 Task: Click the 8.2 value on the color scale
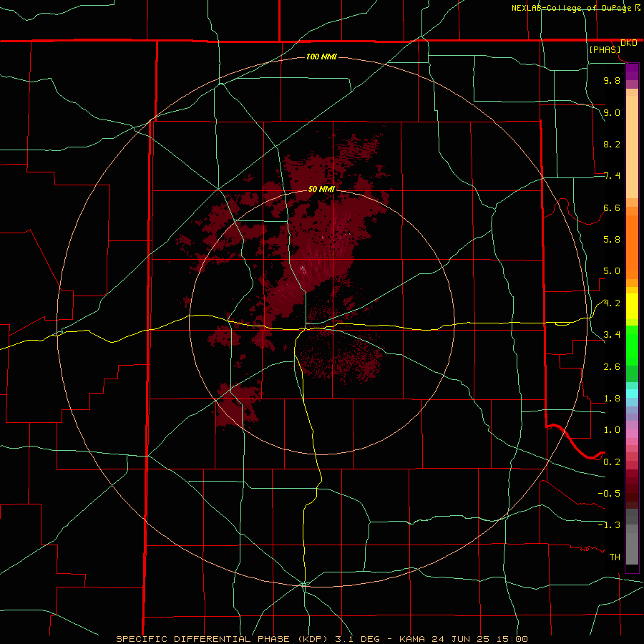point(612,144)
